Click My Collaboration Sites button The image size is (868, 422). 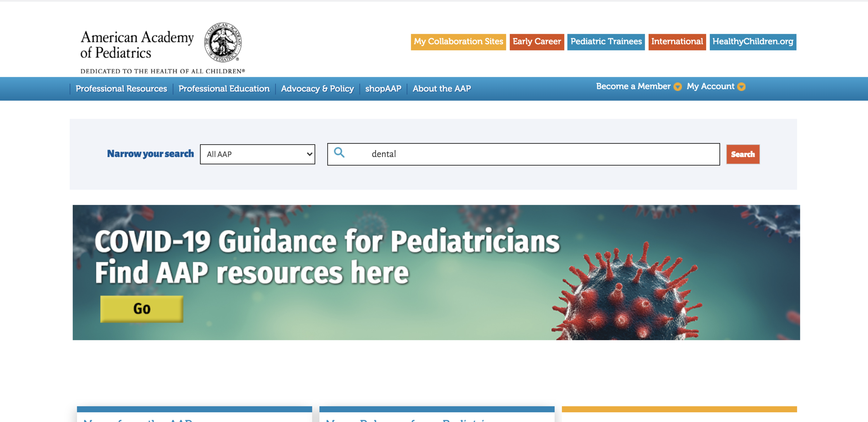pyautogui.click(x=458, y=42)
